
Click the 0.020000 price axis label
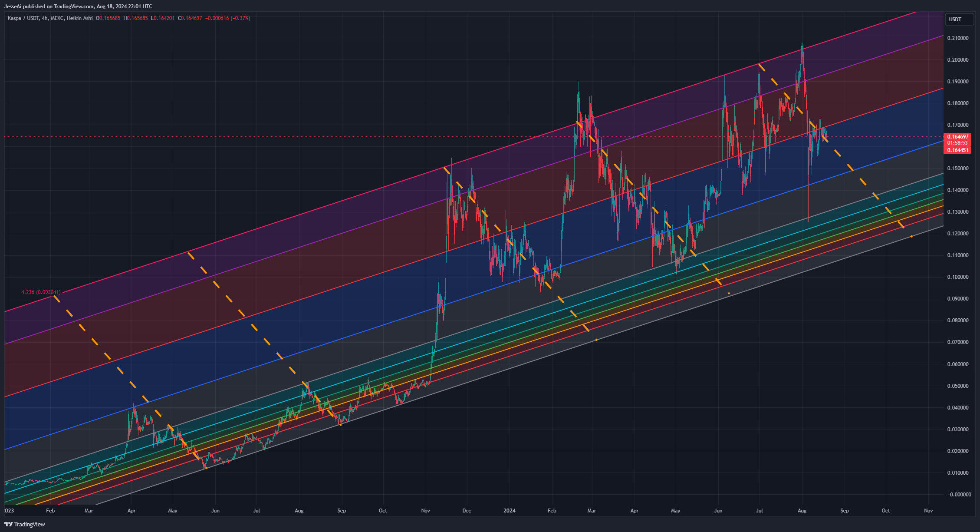pyautogui.click(x=957, y=451)
